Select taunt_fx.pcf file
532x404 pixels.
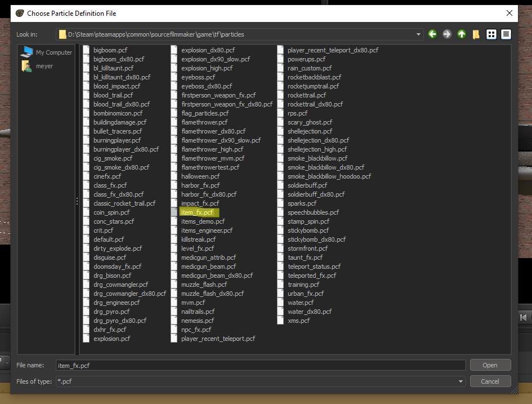[305, 258]
